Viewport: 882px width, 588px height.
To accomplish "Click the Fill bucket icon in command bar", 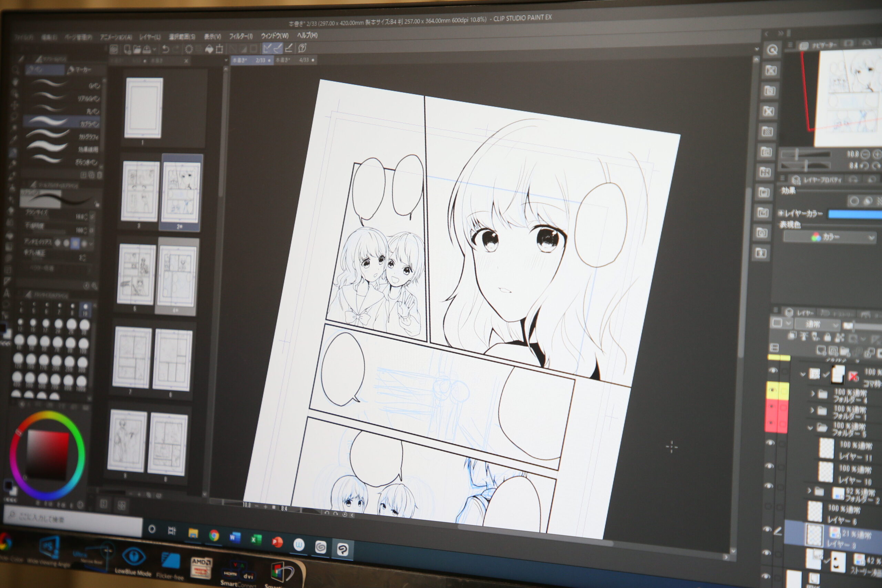I will click(x=209, y=49).
